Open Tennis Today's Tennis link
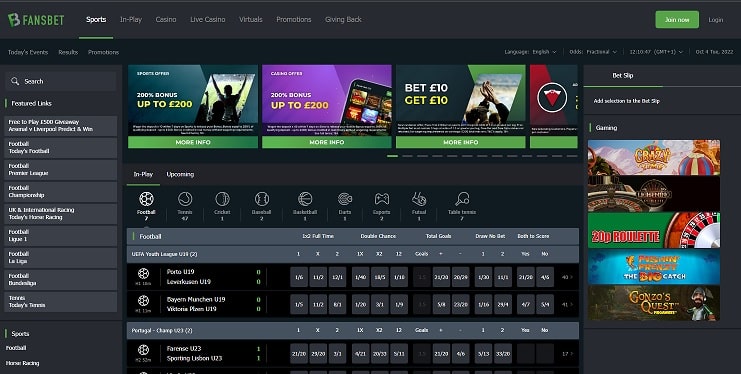Screen dimensions: 741x374 click(x=61, y=302)
